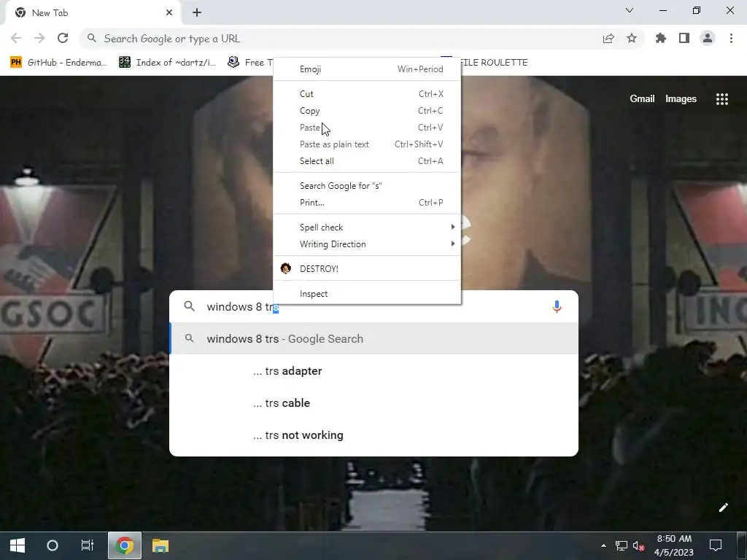Expand the Writing Direction submenu
This screenshot has width=747, height=560.
(367, 244)
